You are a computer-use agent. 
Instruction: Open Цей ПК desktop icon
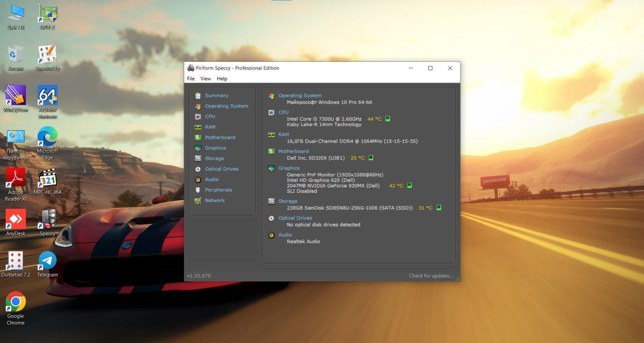16,18
